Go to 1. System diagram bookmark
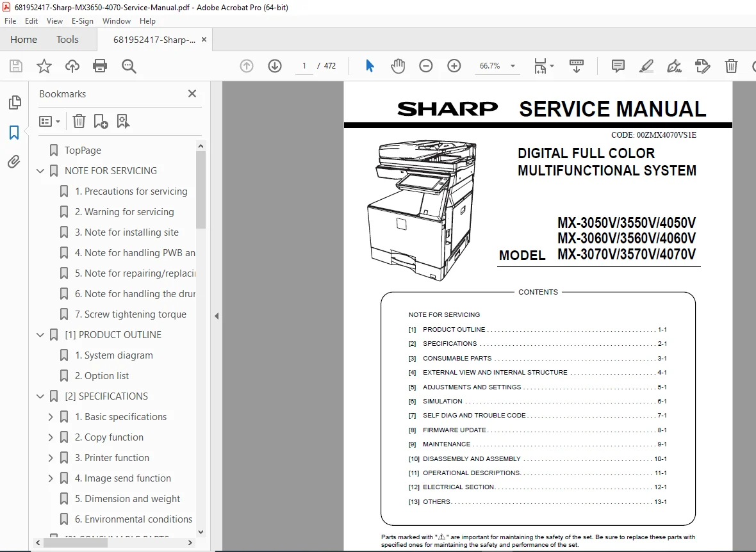The width and height of the screenshot is (756, 552). coord(114,355)
